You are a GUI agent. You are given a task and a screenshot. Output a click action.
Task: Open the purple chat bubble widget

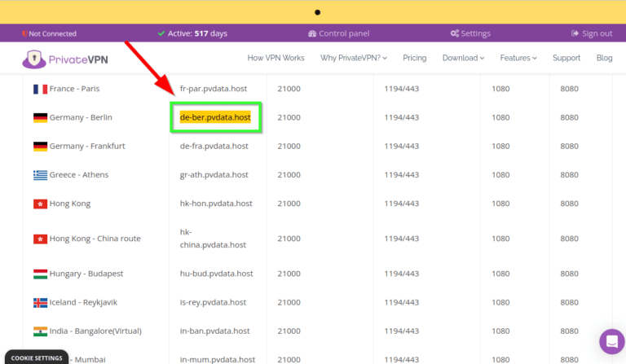coord(611,341)
